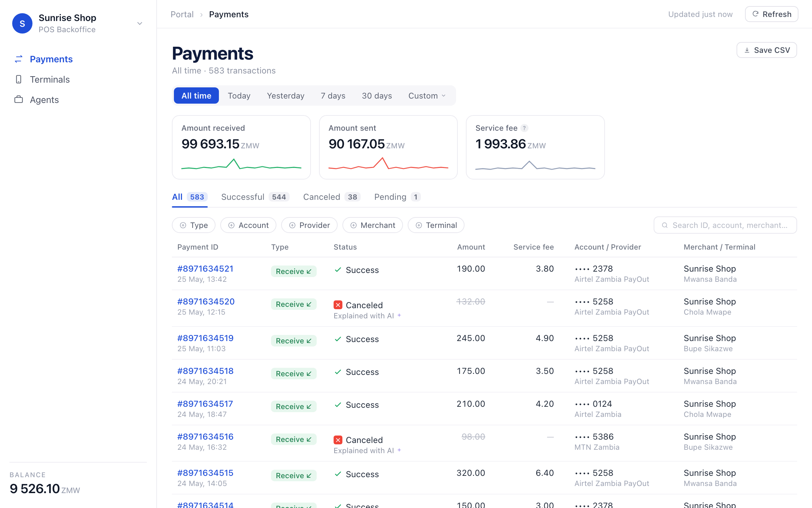This screenshot has width=812, height=508.
Task: Add a Terminal filter
Action: click(436, 225)
